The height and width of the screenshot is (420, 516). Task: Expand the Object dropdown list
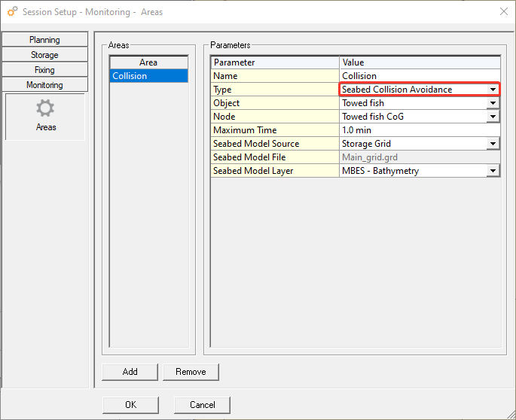tap(493, 103)
